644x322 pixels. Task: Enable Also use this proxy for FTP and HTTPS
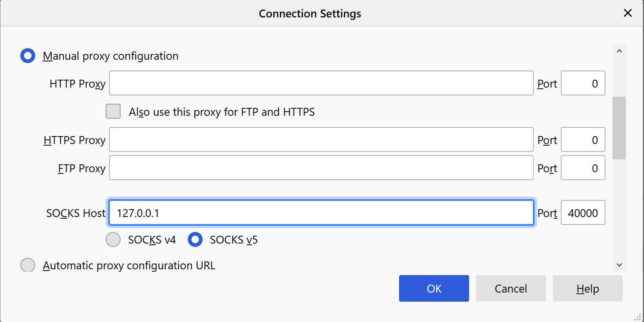[x=113, y=112]
